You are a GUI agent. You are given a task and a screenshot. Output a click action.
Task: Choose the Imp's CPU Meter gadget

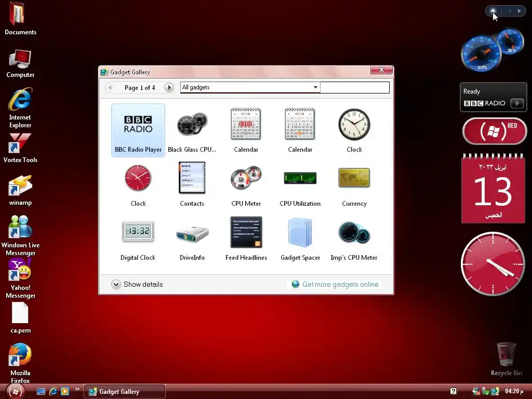tap(354, 239)
